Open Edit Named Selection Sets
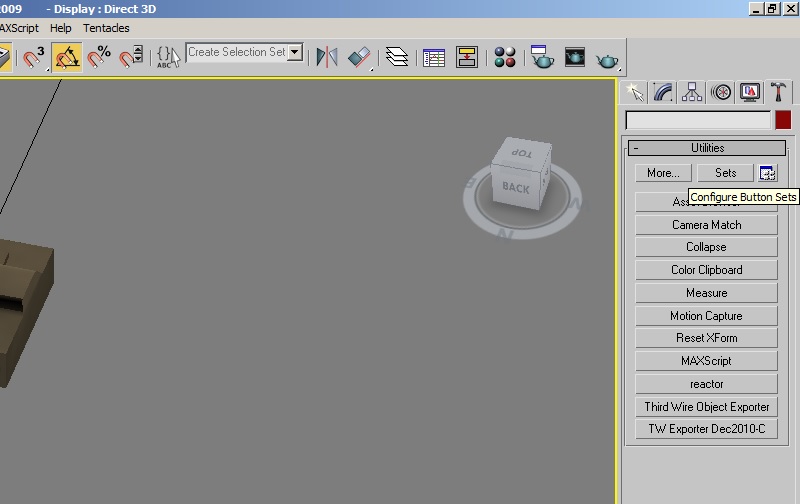 [168, 57]
